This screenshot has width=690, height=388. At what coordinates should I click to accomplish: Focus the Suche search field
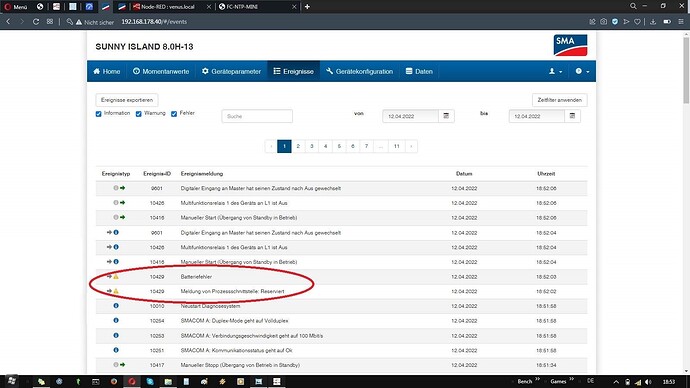coord(257,116)
